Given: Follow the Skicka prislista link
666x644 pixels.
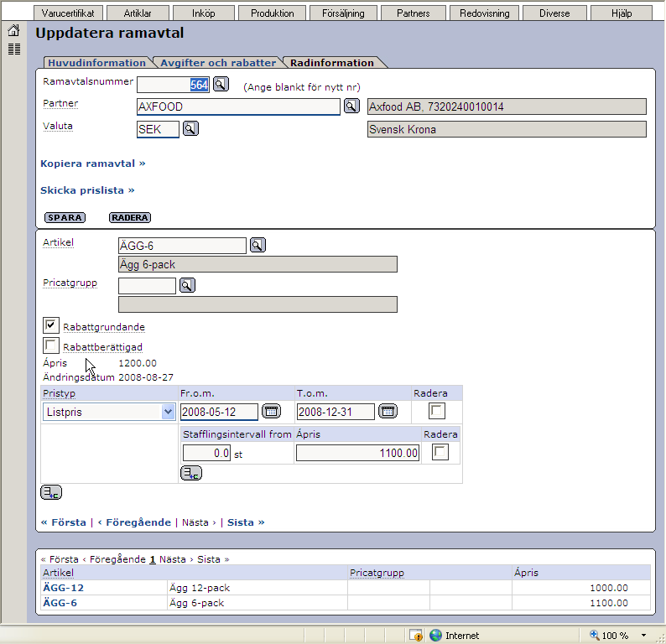Looking at the screenshot, I should coord(87,190).
